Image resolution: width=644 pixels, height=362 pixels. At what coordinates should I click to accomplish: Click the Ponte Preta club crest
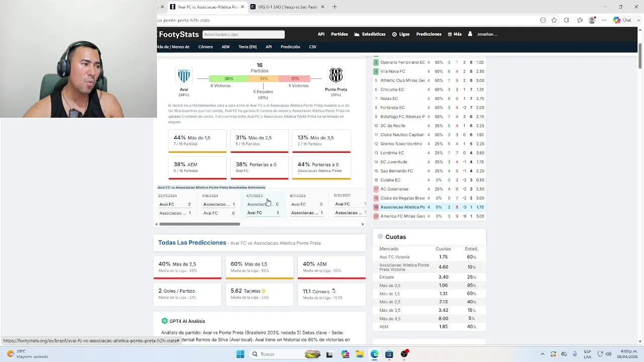tap(336, 75)
